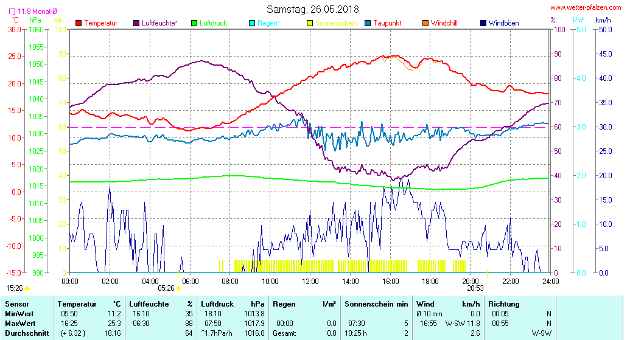Screen dimensions: 644x340
Task: Click the MaxWert row label
Action: (x=20, y=324)
